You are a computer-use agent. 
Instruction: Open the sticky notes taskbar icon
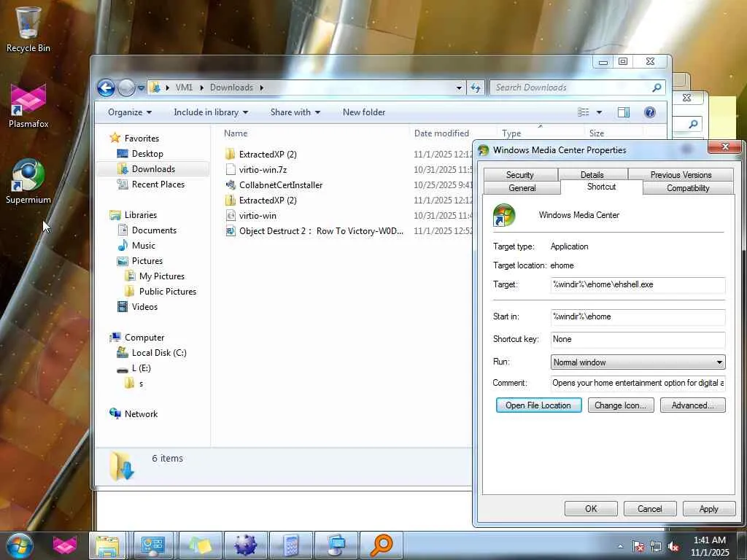tap(200, 545)
